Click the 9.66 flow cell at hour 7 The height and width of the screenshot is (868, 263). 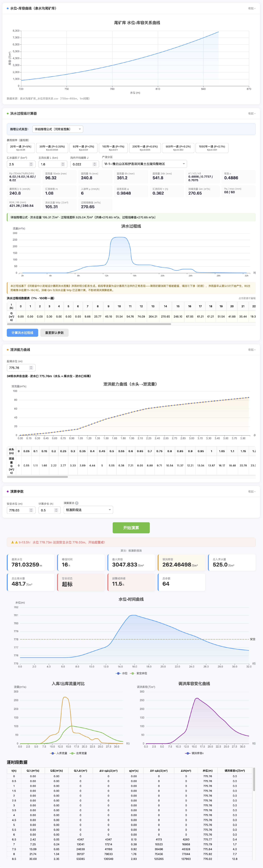[87, 317]
